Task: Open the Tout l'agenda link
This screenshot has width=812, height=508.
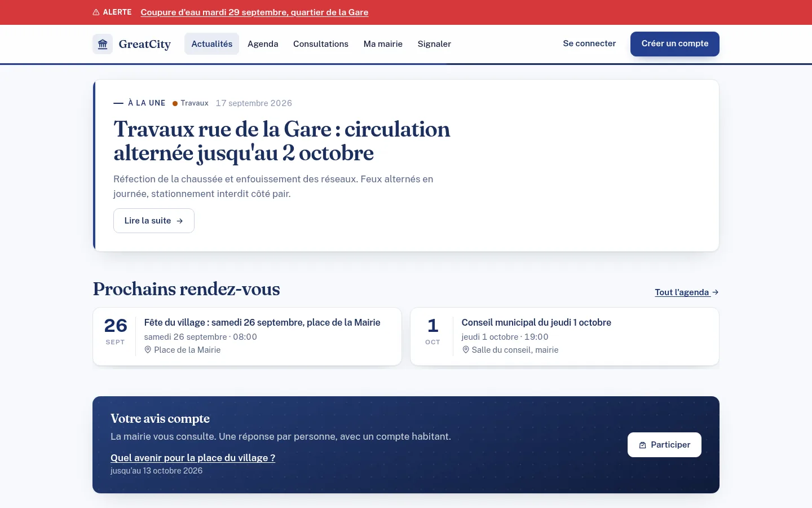Action: point(687,292)
